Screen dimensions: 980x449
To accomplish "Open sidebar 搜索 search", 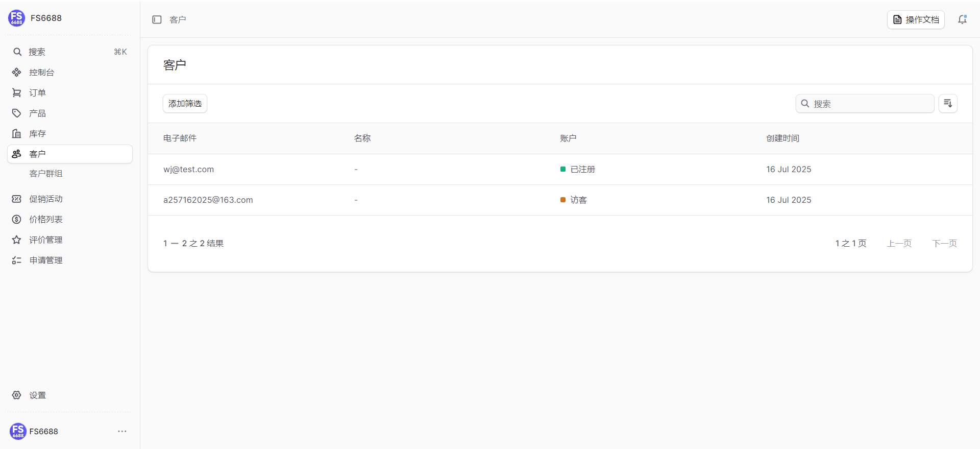I will (37, 52).
